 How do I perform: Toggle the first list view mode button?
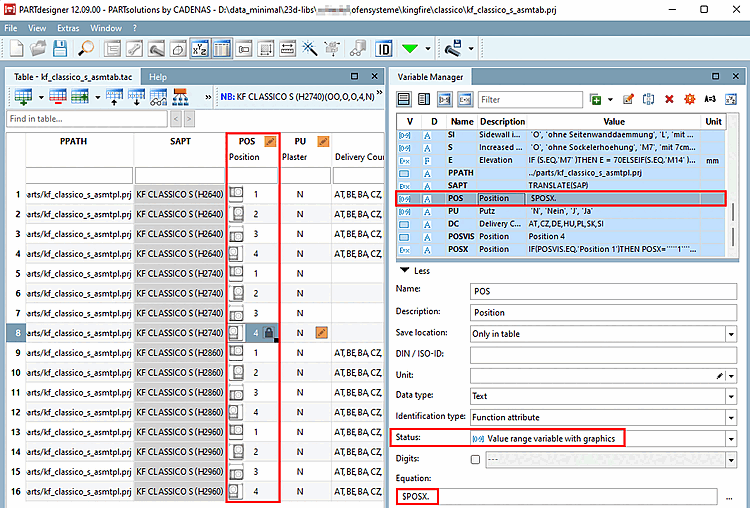point(404,99)
